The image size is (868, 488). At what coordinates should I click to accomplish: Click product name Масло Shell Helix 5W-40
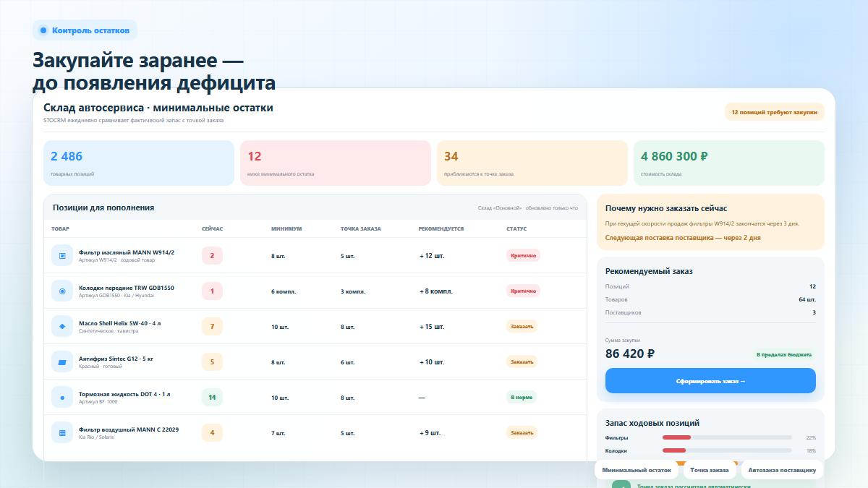pos(120,323)
